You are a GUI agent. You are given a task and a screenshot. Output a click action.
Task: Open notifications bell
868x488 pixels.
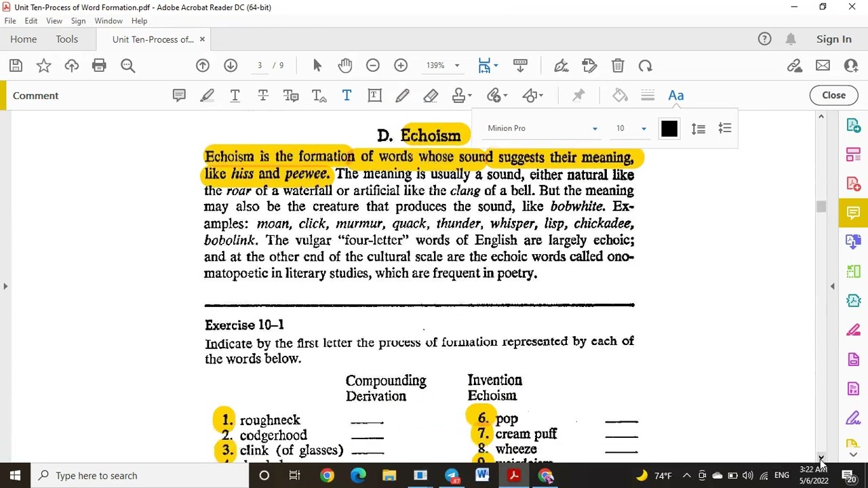[791, 39]
